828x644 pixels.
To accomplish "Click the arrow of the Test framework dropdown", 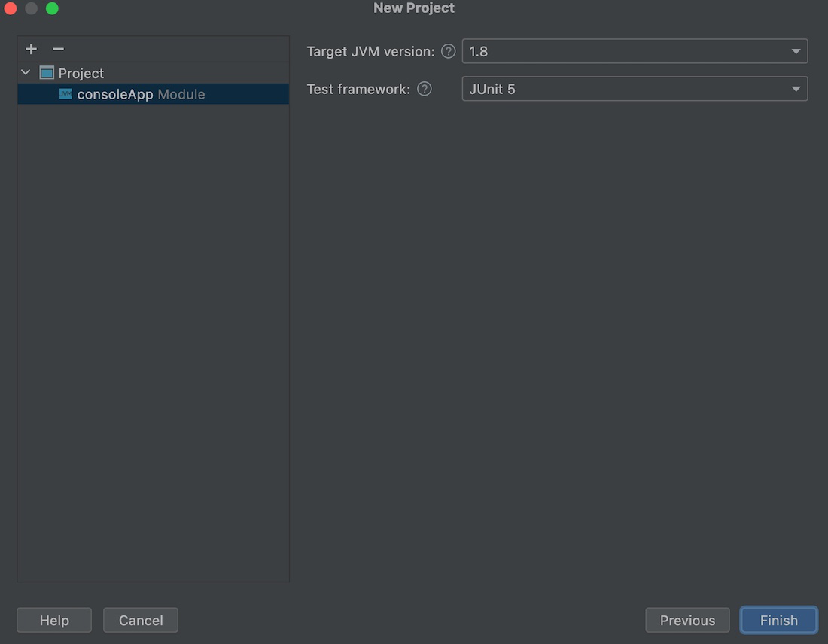I will tap(796, 89).
